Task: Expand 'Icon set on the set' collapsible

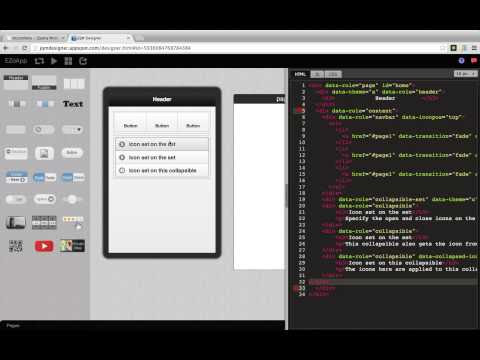Action: point(162,157)
